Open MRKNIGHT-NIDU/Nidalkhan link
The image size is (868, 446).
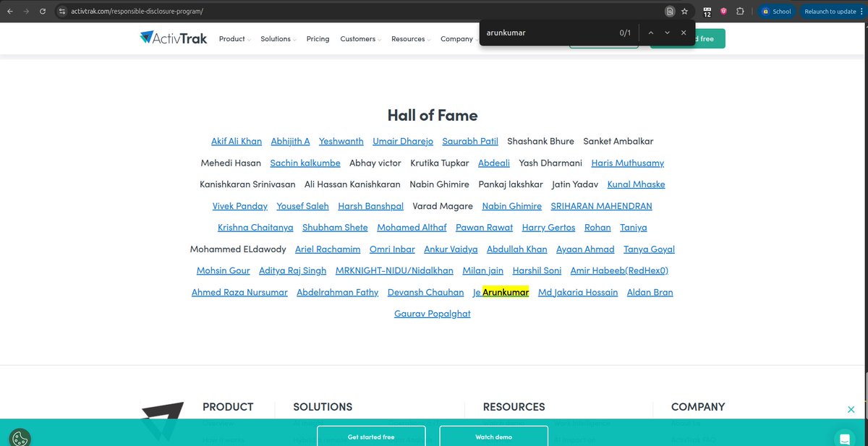pos(394,271)
